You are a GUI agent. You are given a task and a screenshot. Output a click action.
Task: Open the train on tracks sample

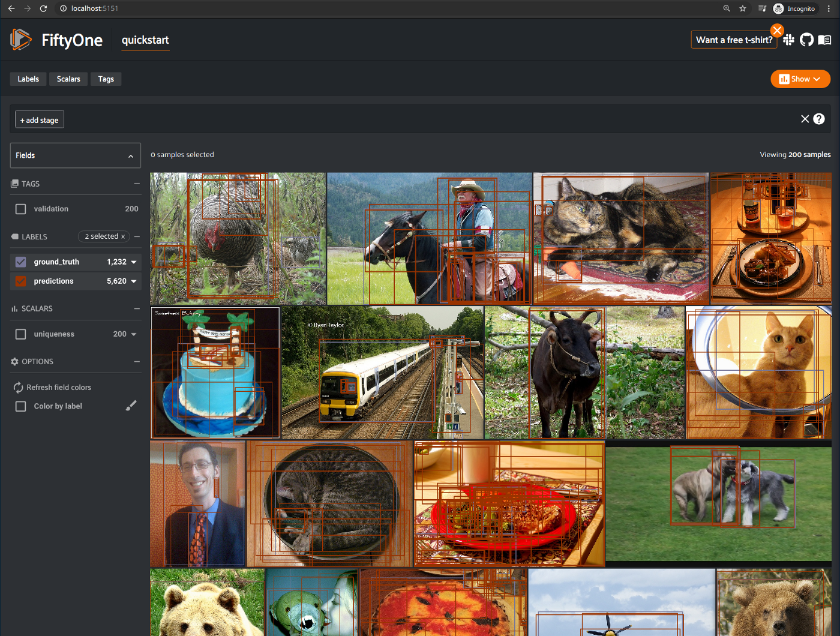pos(382,373)
